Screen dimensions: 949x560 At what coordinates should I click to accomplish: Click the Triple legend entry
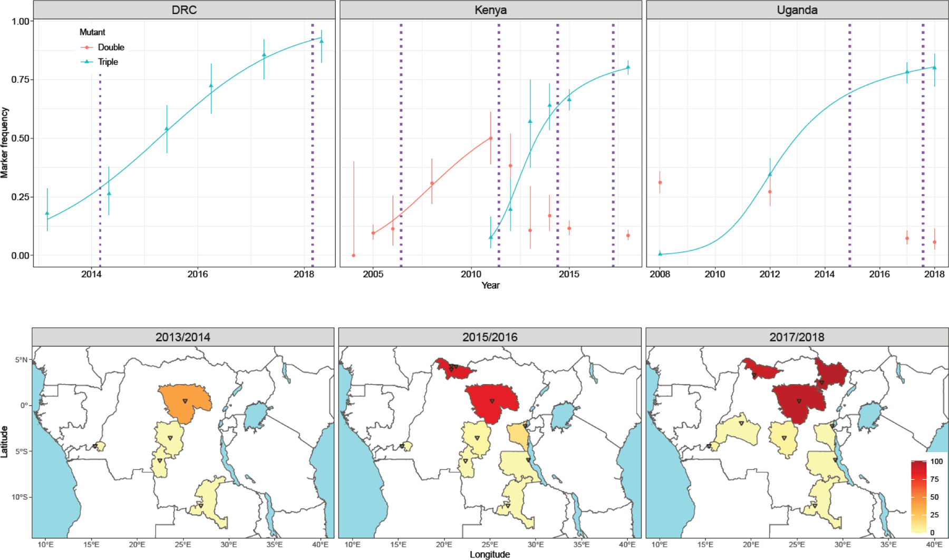tap(99, 62)
